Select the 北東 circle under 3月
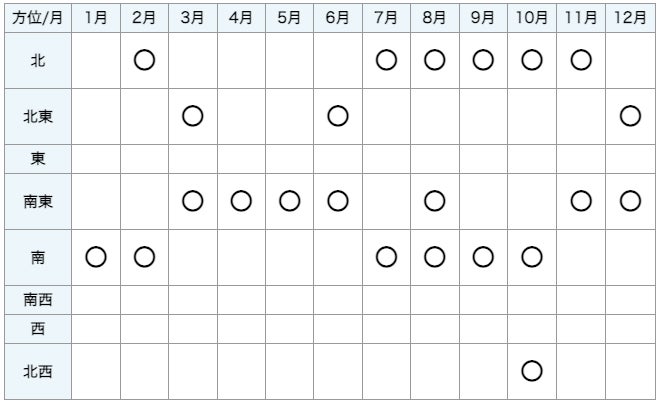The image size is (660, 404). pyautogui.click(x=193, y=116)
